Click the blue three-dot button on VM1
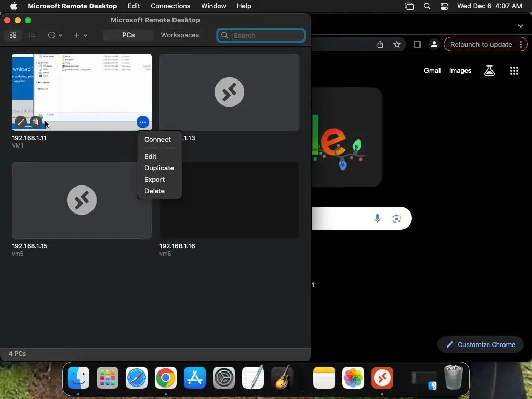Screen dimensions: 532x399 coord(143,122)
